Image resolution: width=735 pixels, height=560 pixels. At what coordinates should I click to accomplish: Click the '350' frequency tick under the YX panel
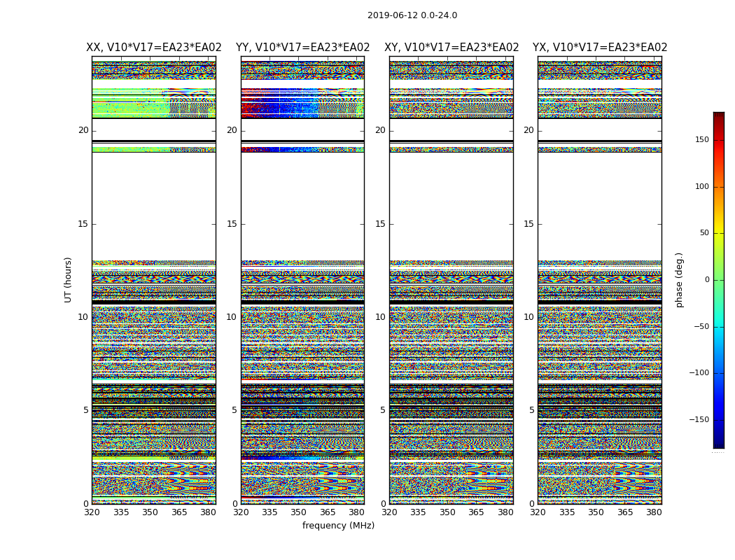(x=596, y=512)
